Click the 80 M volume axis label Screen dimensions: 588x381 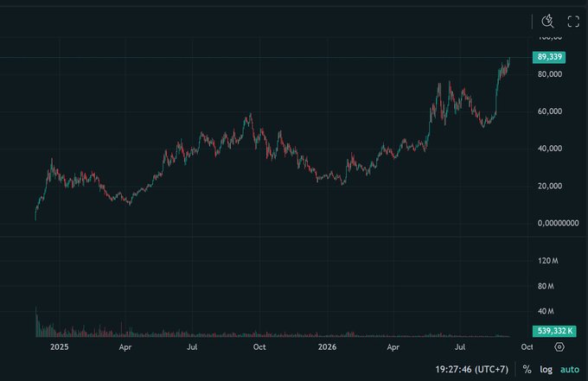[546, 286]
